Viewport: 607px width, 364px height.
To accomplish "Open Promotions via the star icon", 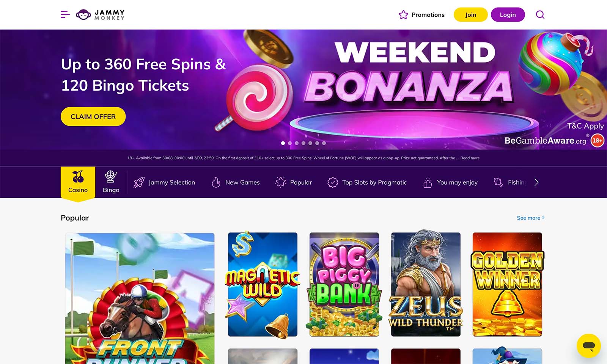I will (x=403, y=14).
